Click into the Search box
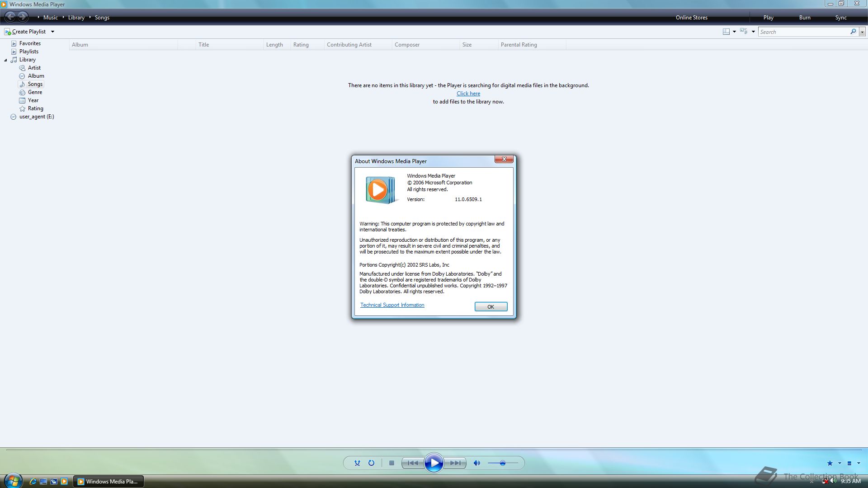Screen dimensions: 868x488 (x=804, y=32)
